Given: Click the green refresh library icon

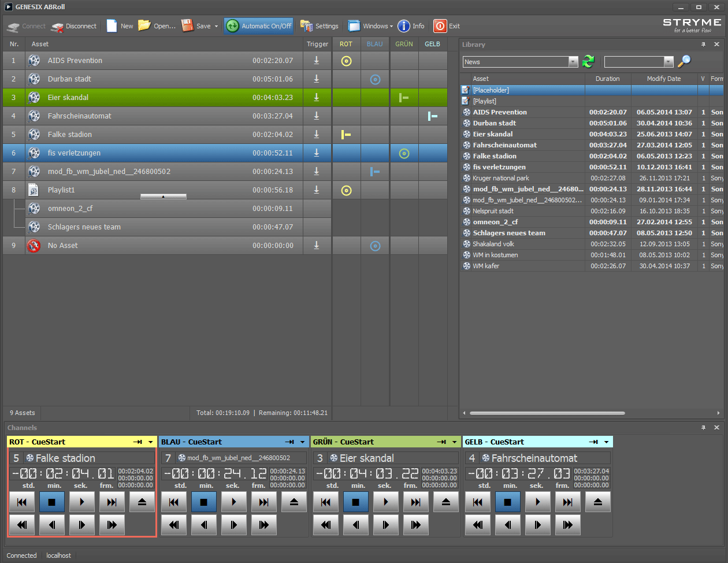Looking at the screenshot, I should click(x=588, y=62).
